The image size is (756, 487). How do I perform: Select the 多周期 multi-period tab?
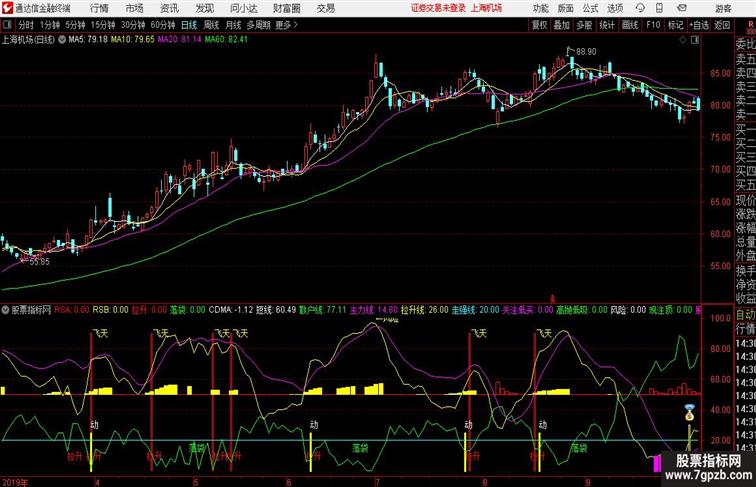click(259, 25)
